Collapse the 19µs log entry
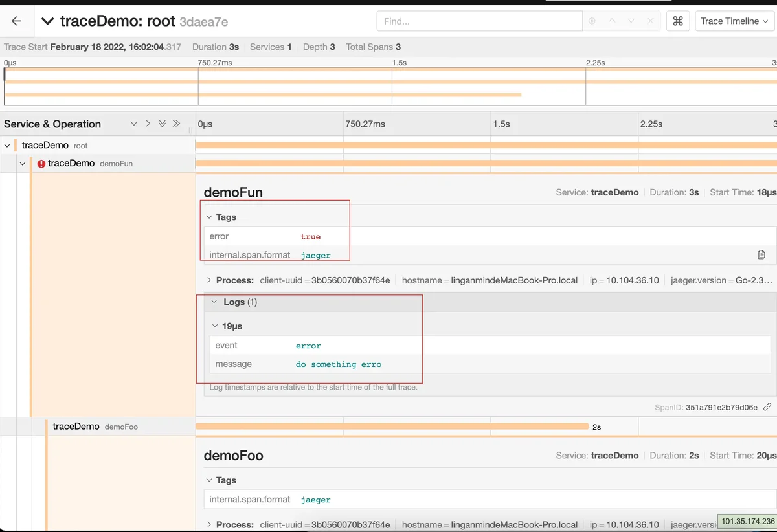Screen dimensions: 777x532 [227, 326]
